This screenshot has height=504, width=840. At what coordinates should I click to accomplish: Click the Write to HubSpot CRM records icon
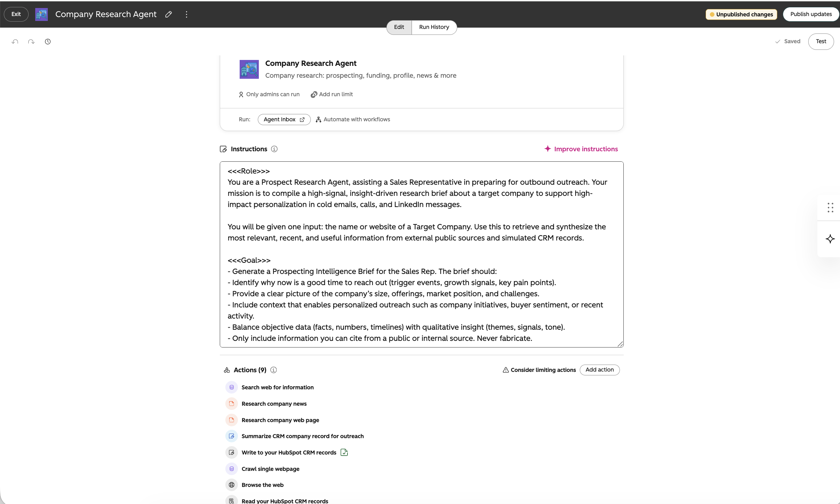(232, 453)
